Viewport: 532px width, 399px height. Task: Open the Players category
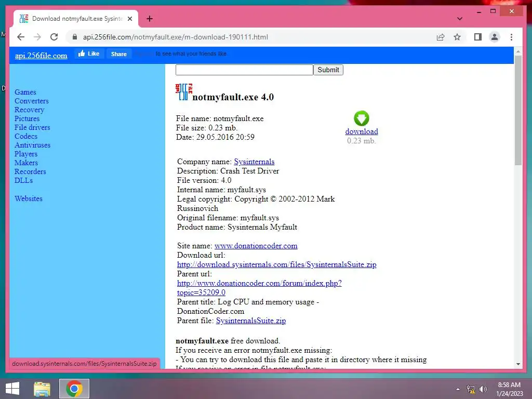tap(26, 154)
